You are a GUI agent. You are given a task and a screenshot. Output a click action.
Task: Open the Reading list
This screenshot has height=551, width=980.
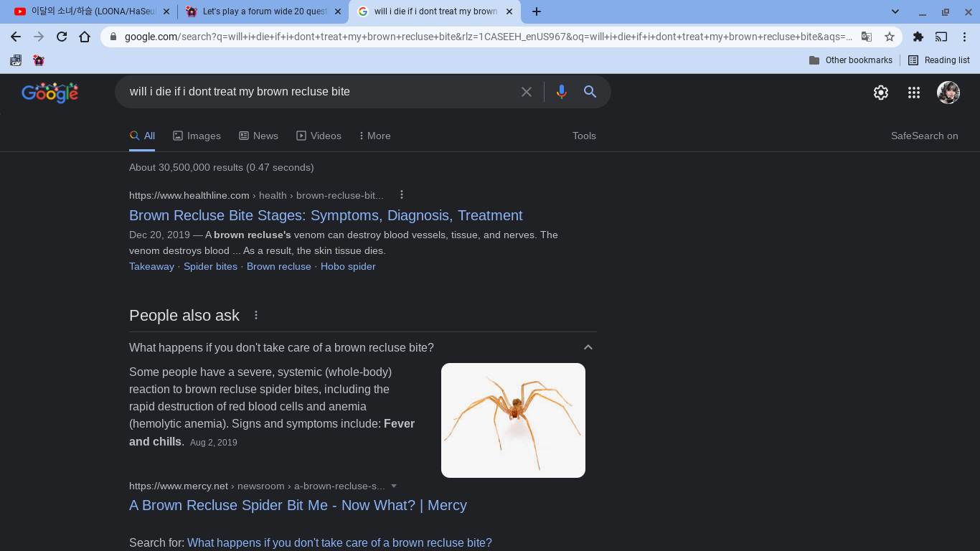[x=939, y=60]
